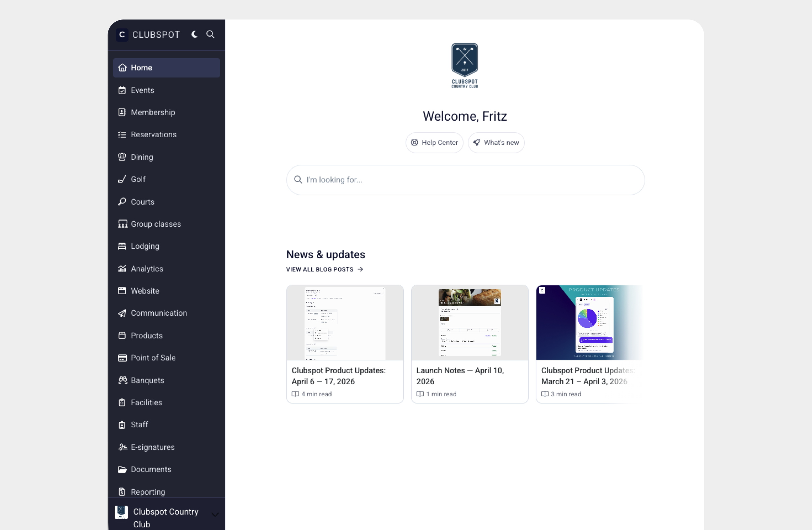This screenshot has width=812, height=530.
Task: Open sidebar search via magnifier icon
Action: (210, 34)
